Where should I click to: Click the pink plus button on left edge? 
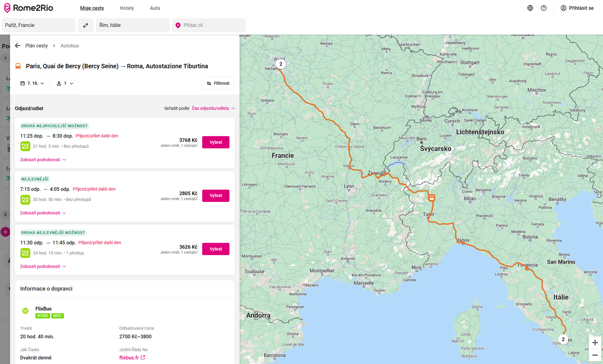[x=5, y=232]
